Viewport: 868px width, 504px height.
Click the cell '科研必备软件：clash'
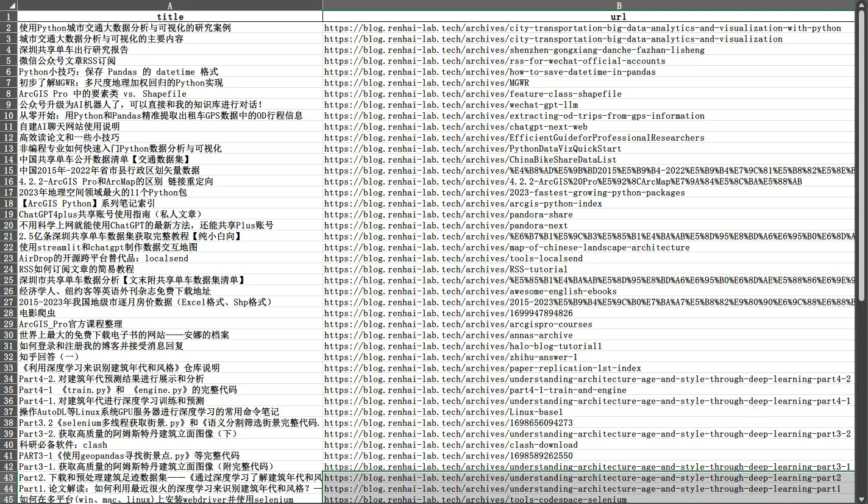click(170, 445)
